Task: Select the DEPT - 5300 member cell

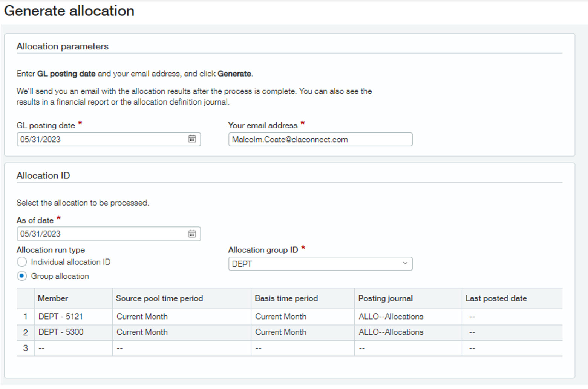Action: pos(61,332)
